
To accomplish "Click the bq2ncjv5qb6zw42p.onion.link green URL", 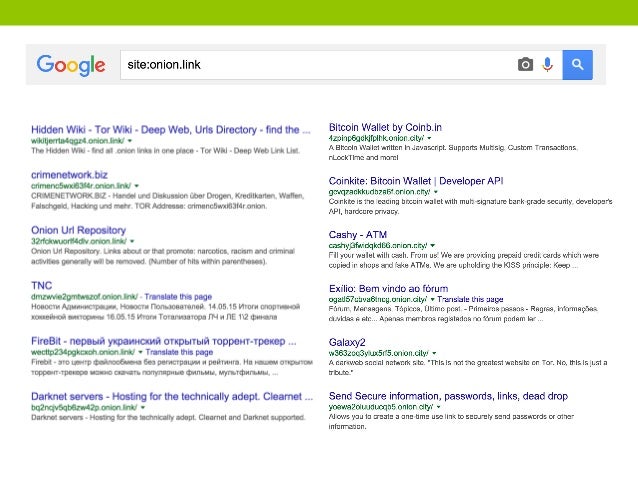I will point(84,407).
